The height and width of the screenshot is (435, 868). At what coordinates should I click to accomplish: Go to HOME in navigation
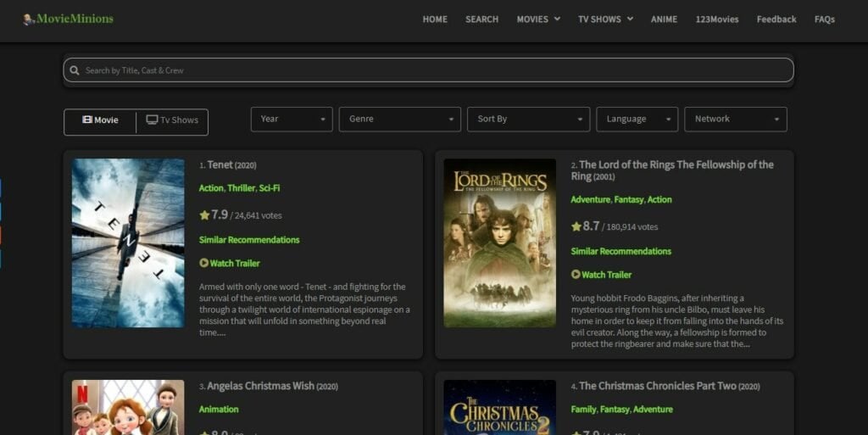pyautogui.click(x=435, y=20)
